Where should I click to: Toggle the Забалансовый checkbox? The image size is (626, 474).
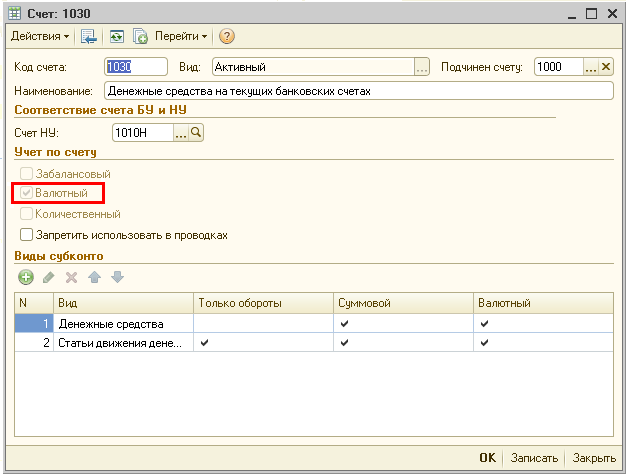27,174
